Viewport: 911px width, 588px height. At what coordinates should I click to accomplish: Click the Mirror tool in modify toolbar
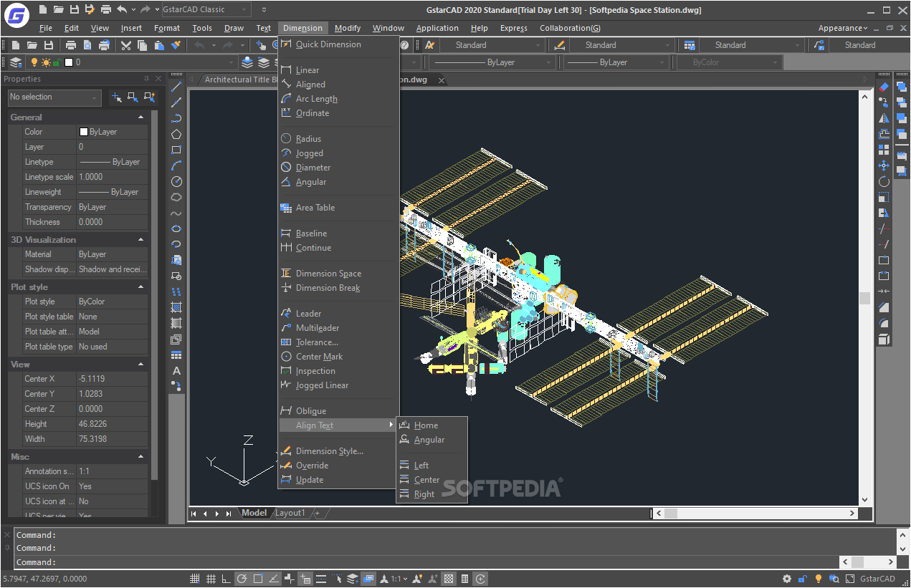point(884,118)
